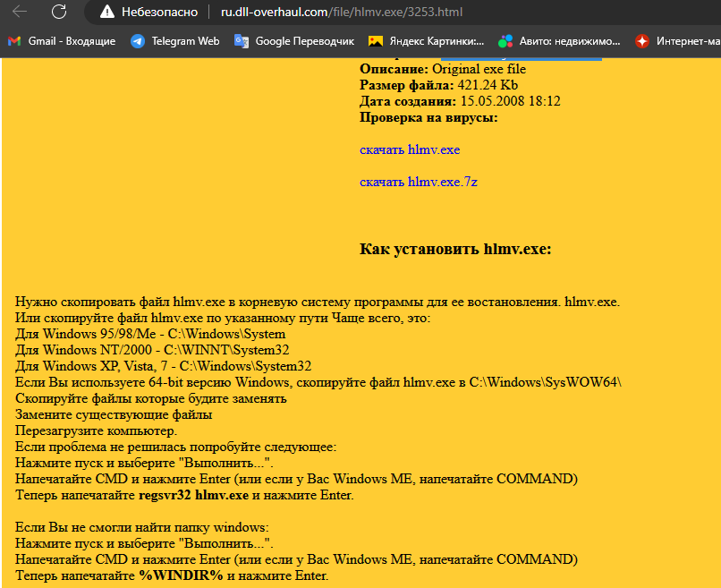Reload the page with the refresh icon
Viewport: 721px width, 588px height.
59,12
